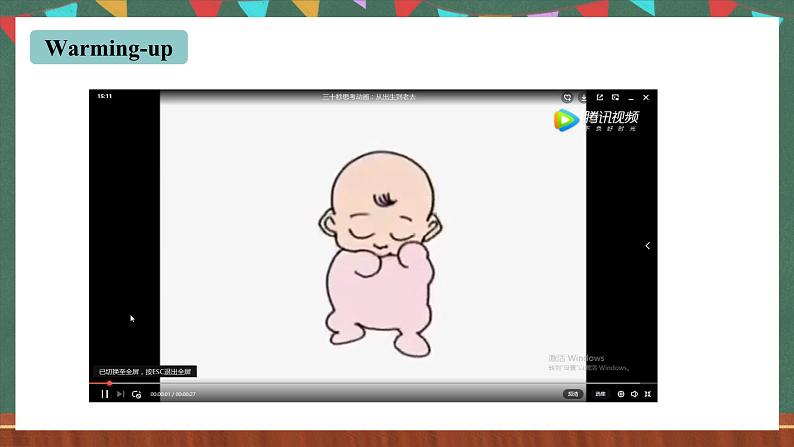Click the loop playback icon
The width and height of the screenshot is (794, 447).
coord(136,394)
